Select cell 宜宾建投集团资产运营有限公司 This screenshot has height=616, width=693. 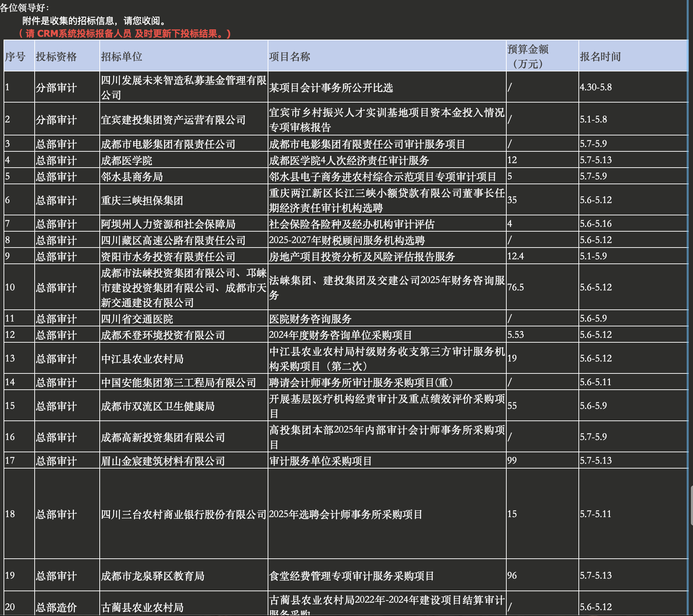point(184,119)
